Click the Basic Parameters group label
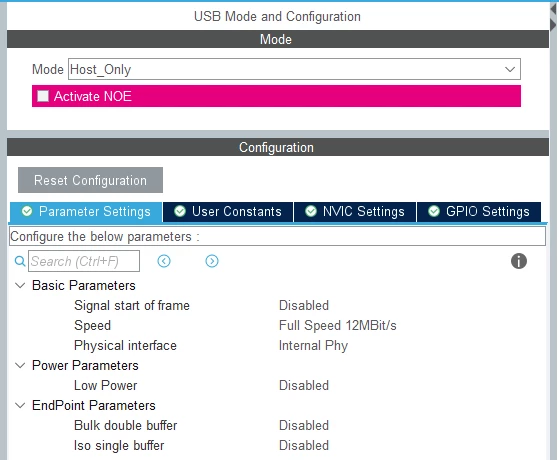This screenshot has height=460, width=559. pos(84,286)
